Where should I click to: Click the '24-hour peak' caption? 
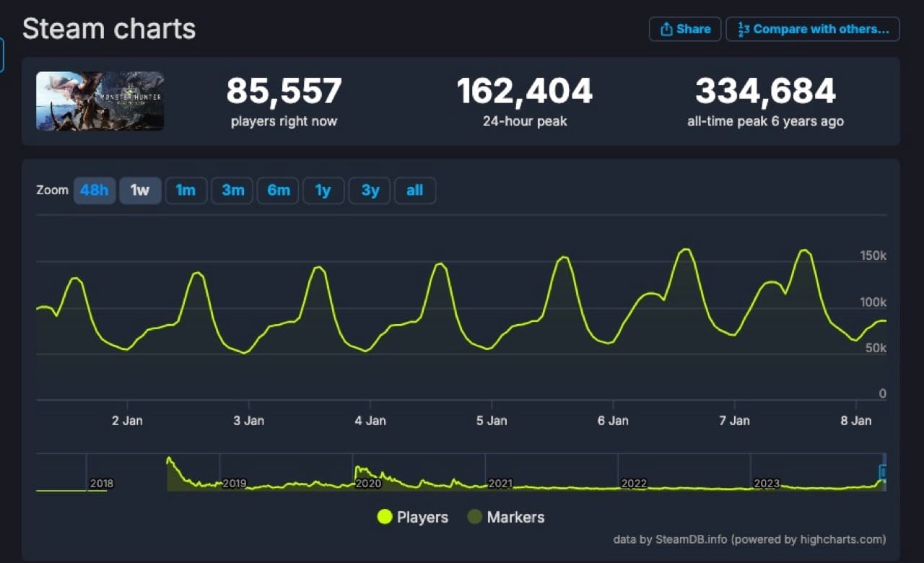pyautogui.click(x=525, y=121)
